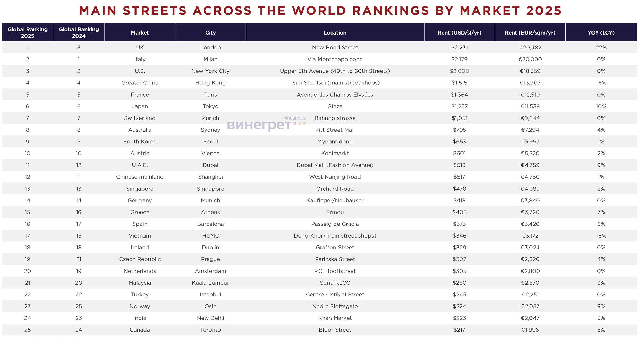644x339 pixels.
Task: Click the Via Montenapoleone location cell
Action: coord(335,59)
